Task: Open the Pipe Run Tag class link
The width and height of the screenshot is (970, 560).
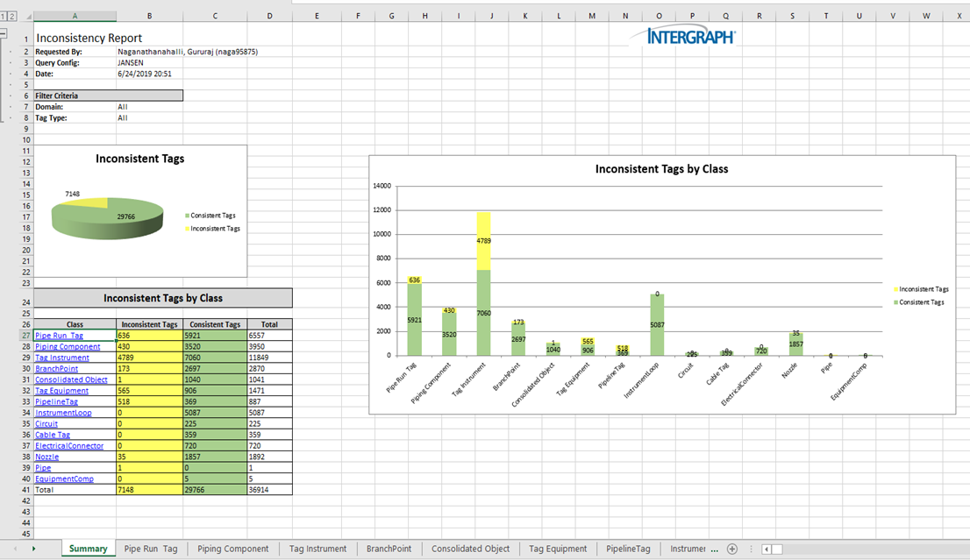Action: pos(59,336)
